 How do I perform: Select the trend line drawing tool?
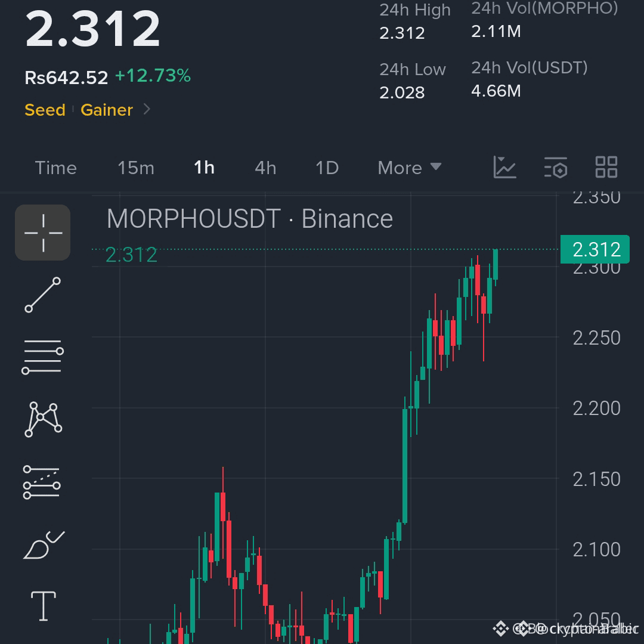pyautogui.click(x=43, y=295)
